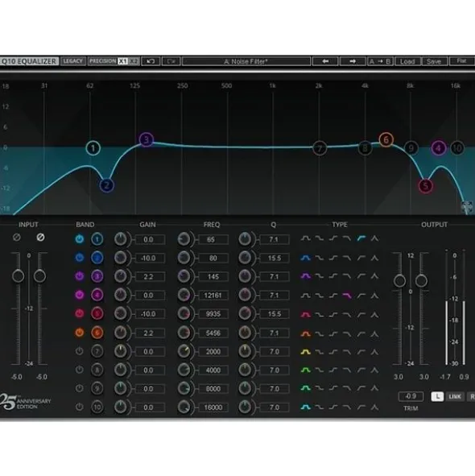
Task: Toggle band 2 power button
Action: (x=80, y=258)
